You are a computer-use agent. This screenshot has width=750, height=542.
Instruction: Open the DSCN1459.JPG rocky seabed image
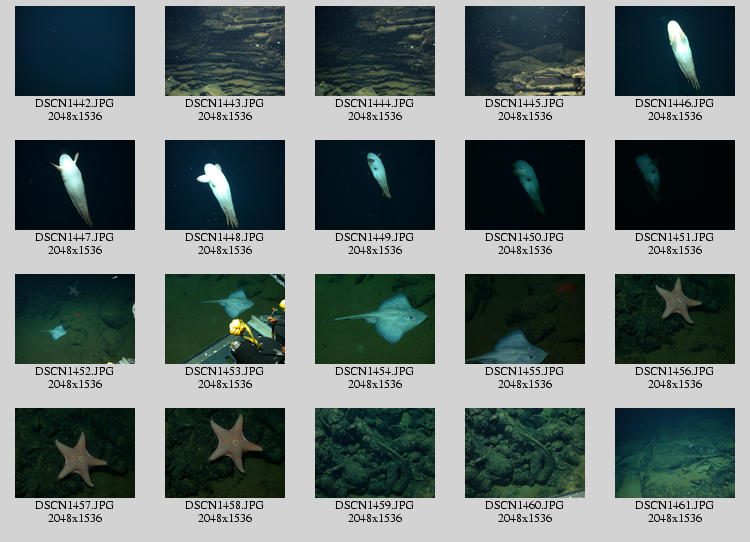click(375, 453)
